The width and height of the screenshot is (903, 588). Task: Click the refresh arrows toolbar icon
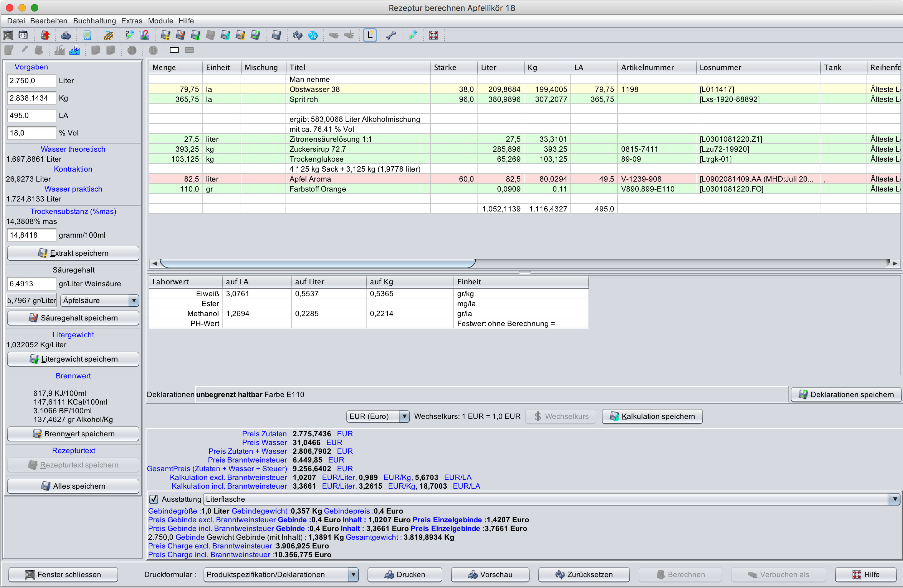click(x=297, y=35)
